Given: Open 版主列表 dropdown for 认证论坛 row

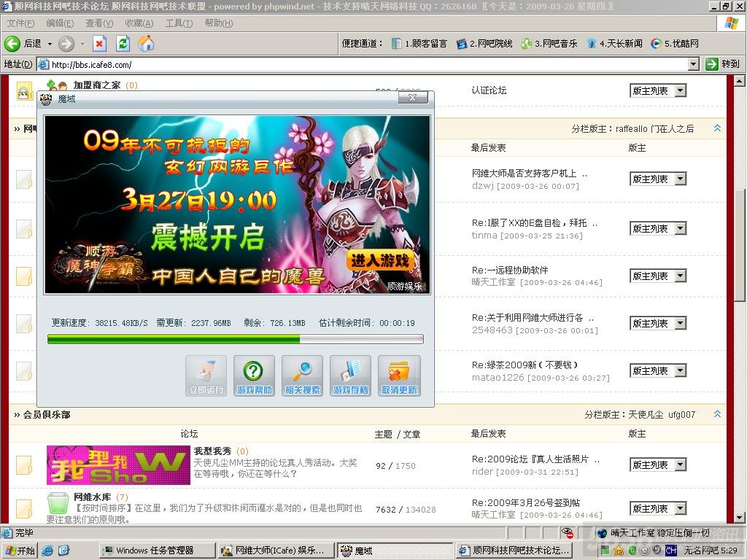Looking at the screenshot, I should pos(658,91).
